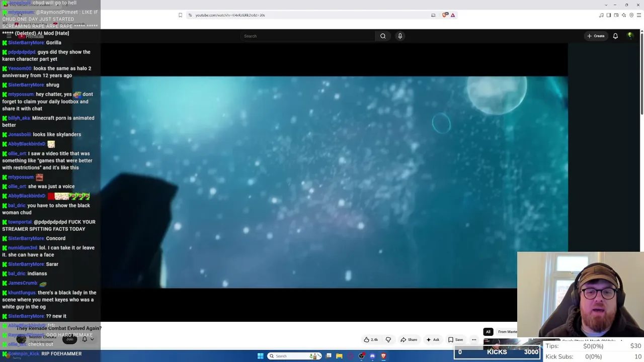This screenshot has height=362, width=644.
Task: Open Discord from the taskbar
Action: (x=372, y=356)
